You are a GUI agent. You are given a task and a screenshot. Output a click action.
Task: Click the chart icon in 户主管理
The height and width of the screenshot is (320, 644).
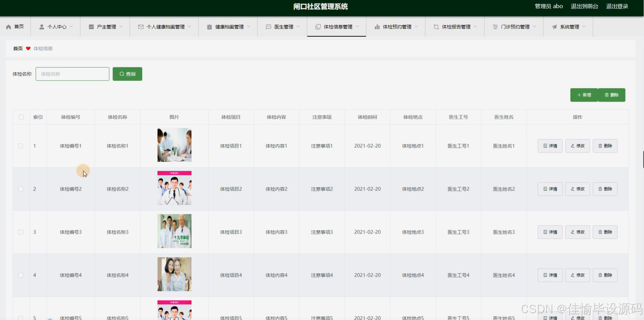click(x=91, y=27)
